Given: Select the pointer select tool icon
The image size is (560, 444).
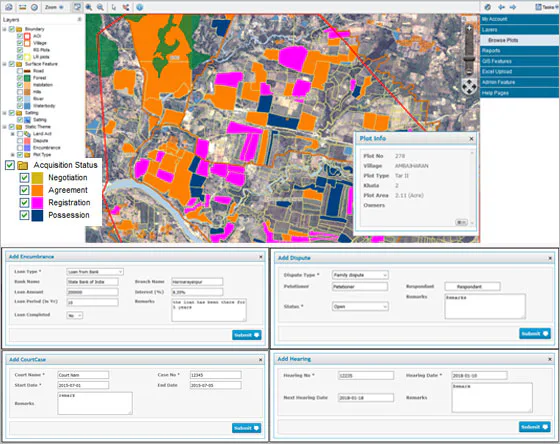Looking at the screenshot, I should point(114,7).
